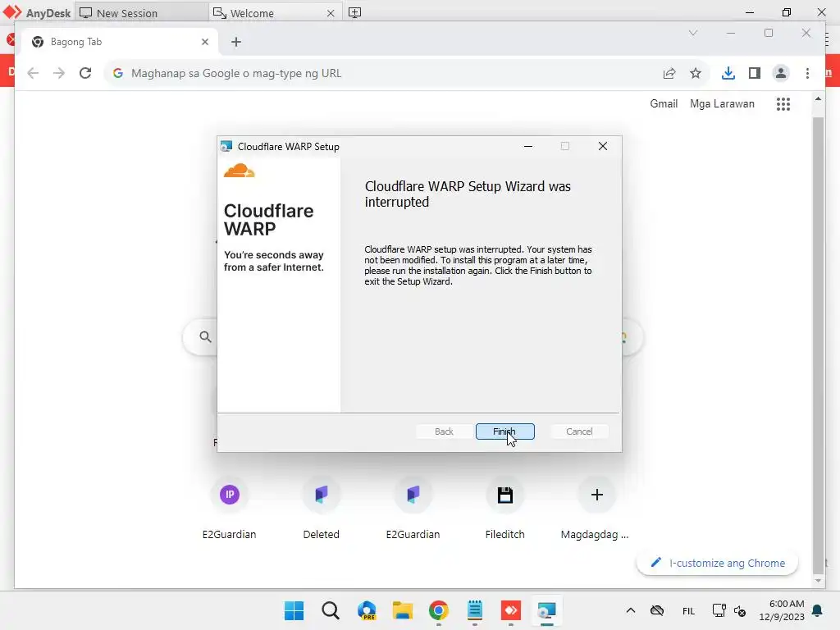Open the notifications bell icon

point(818,610)
